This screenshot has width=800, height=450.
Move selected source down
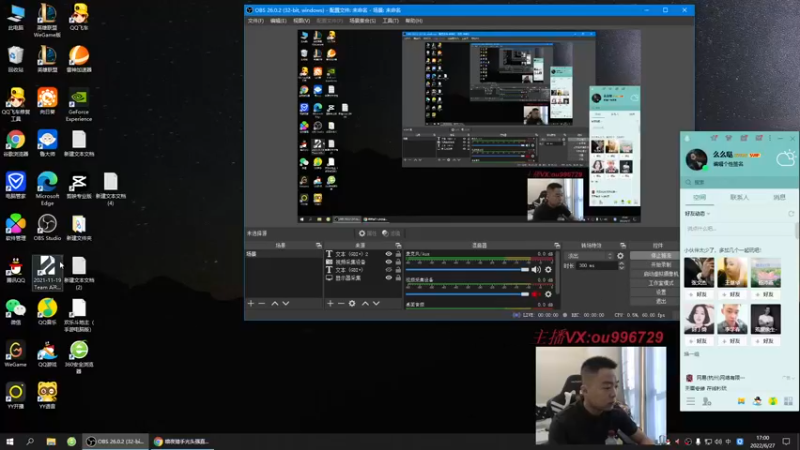coord(377,304)
